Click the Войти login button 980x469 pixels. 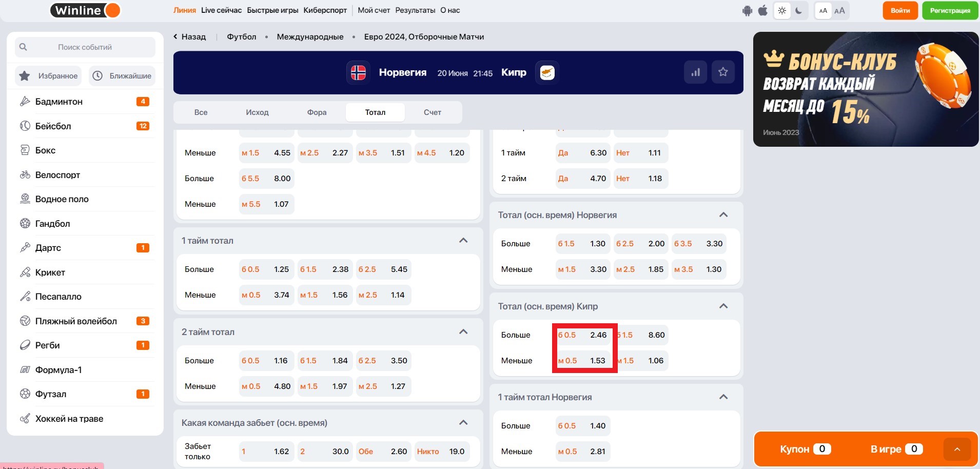click(900, 11)
